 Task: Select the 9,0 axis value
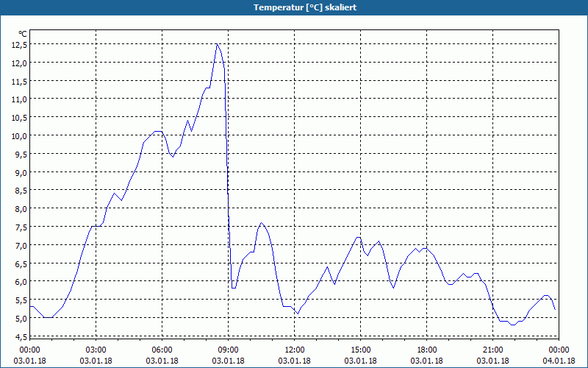[x=22, y=173]
